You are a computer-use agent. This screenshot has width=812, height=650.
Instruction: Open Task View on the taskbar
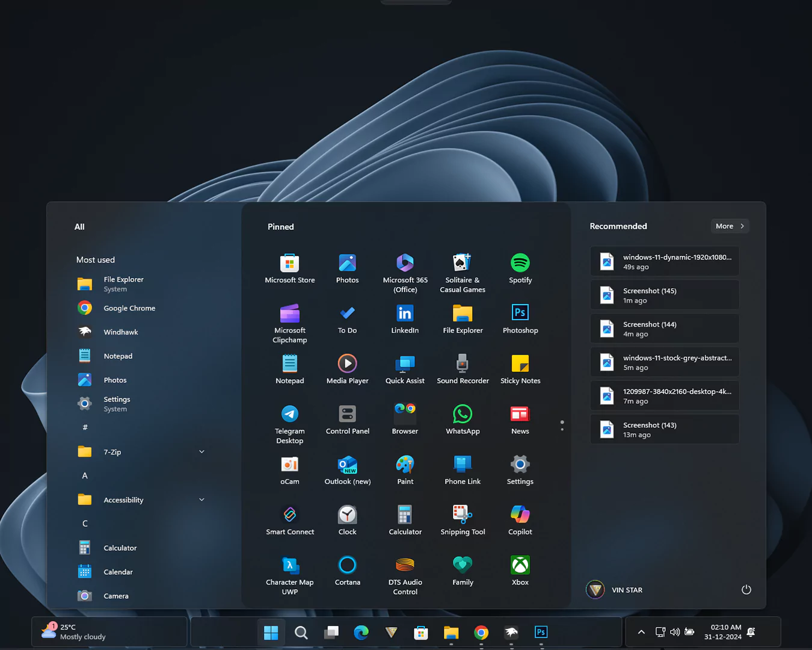click(x=331, y=633)
